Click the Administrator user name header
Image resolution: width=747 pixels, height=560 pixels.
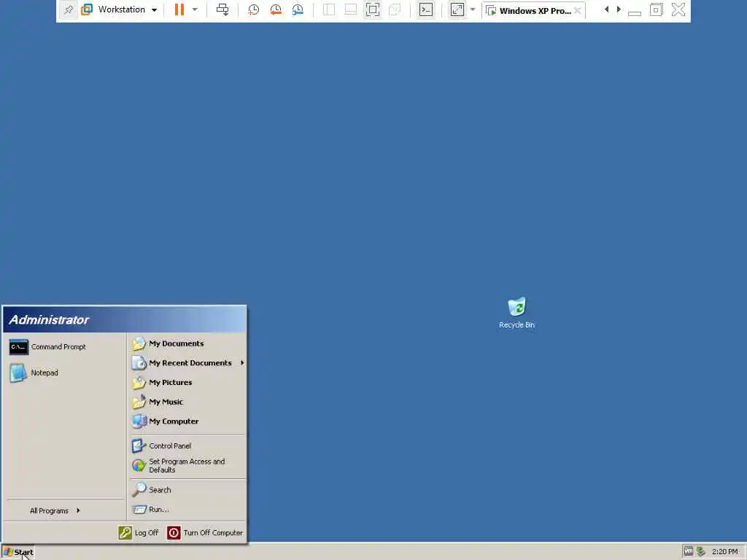coord(49,319)
